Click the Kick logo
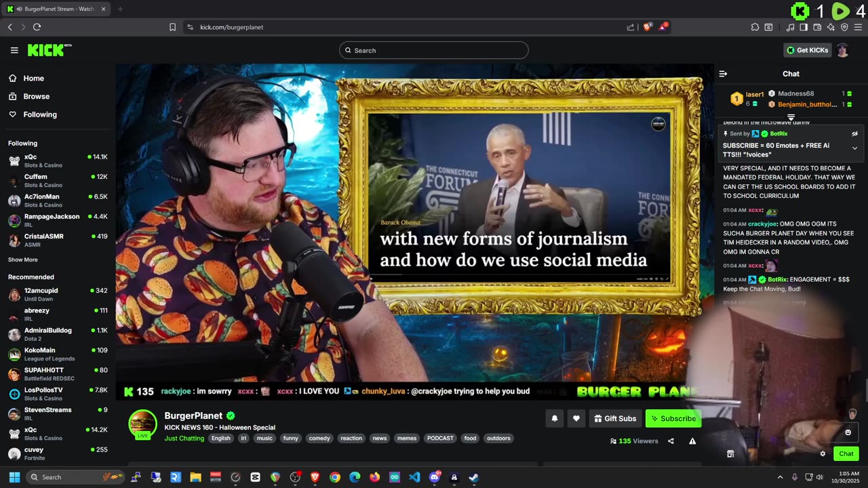Image resolution: width=868 pixels, height=488 pixels. coord(50,50)
